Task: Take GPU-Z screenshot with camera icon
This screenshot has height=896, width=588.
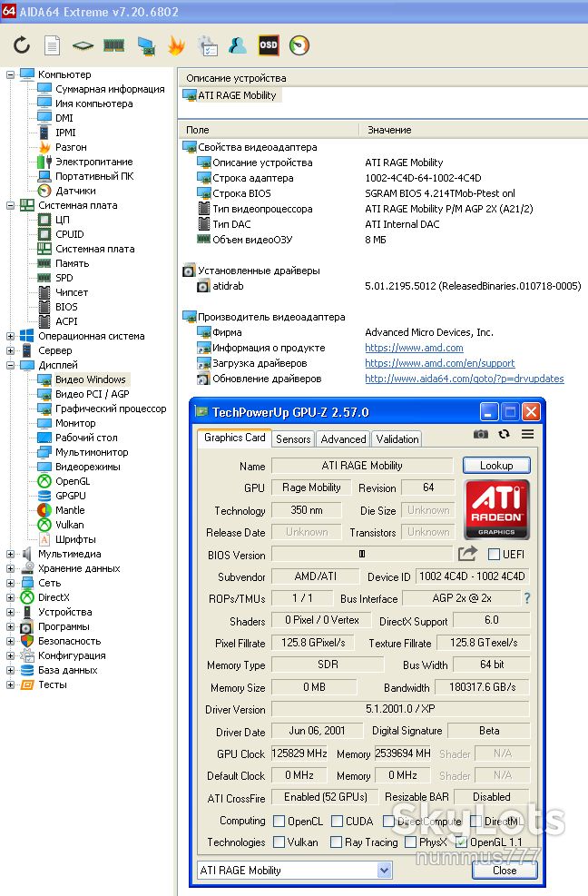Action: pyautogui.click(x=481, y=434)
